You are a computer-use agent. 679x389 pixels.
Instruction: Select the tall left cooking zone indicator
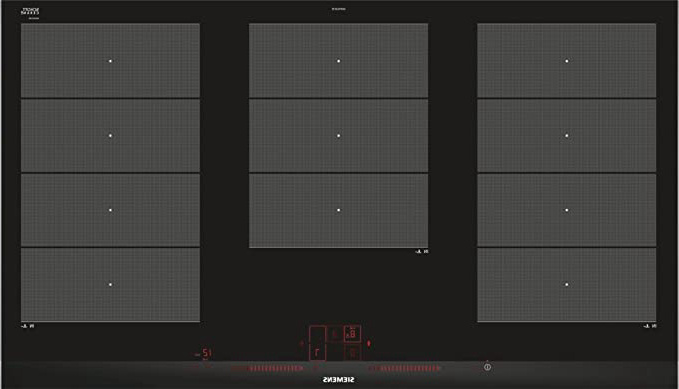(317, 343)
